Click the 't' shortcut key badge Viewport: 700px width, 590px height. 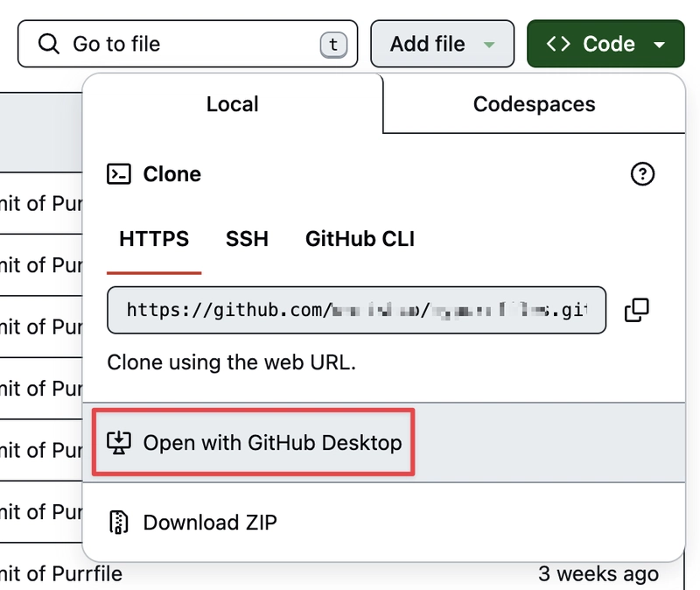[333, 45]
